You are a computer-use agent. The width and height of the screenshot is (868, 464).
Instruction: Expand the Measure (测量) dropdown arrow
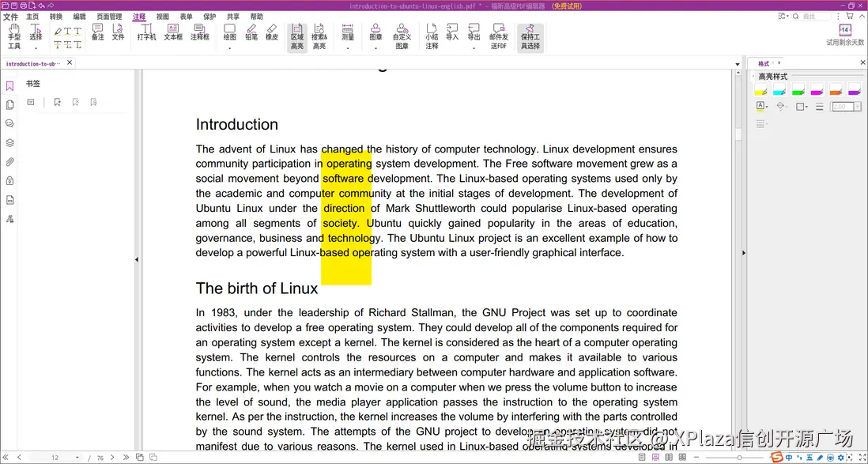[348, 49]
